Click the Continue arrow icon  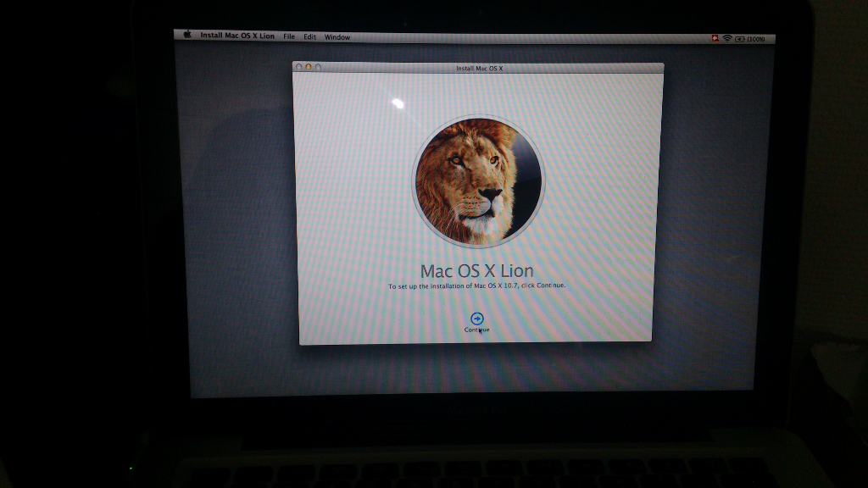[476, 319]
